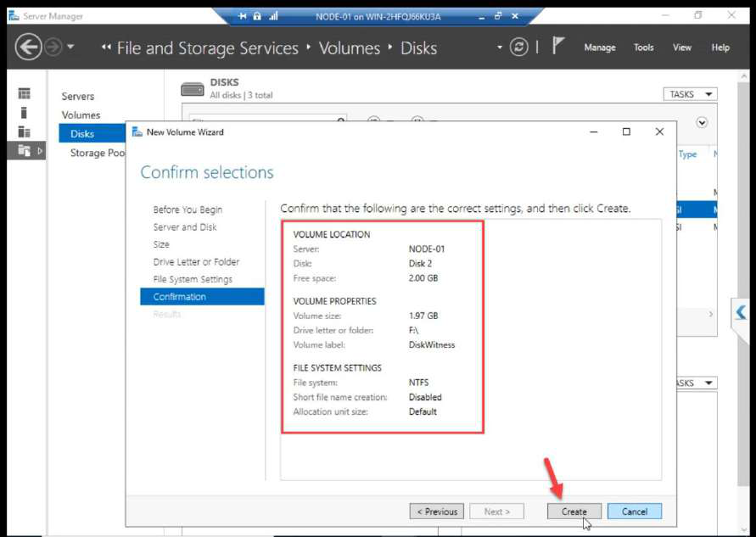The height and width of the screenshot is (537, 756).
Task: Open the Dashboard icon in sidebar
Action: pos(24,93)
